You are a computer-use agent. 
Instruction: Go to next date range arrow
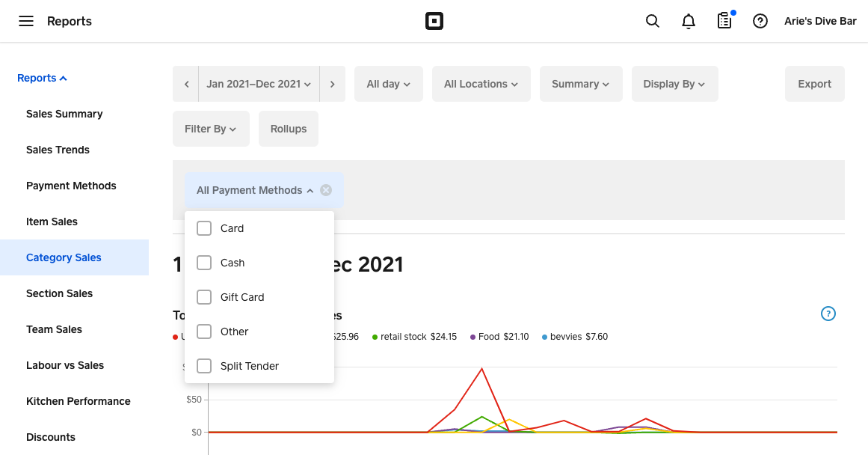pos(333,84)
